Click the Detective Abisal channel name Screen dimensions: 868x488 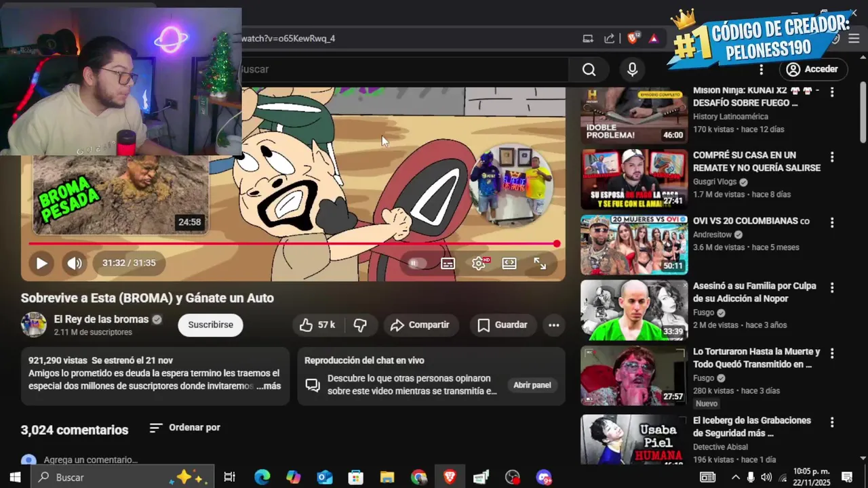pyautogui.click(x=720, y=447)
